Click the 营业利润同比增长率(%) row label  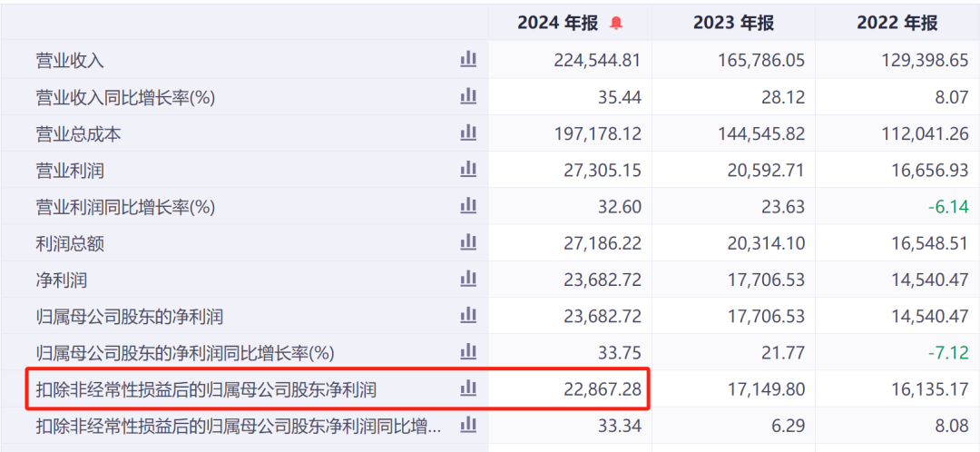tap(125, 207)
